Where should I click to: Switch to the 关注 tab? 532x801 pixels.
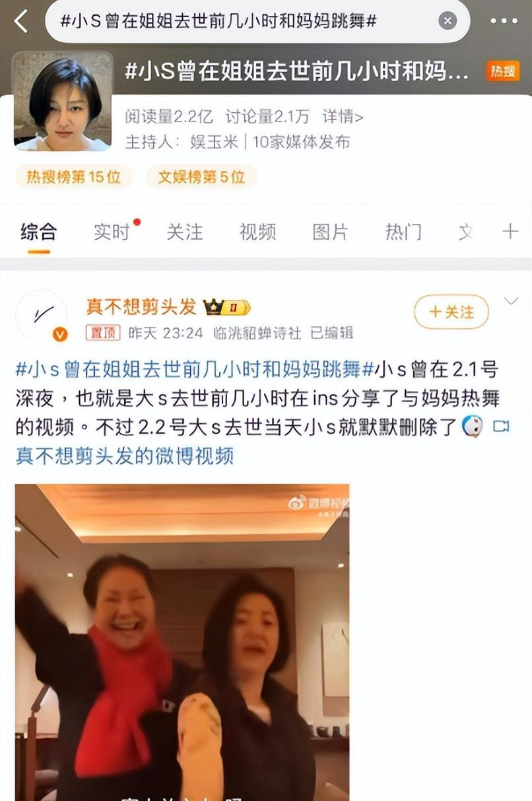click(x=184, y=232)
